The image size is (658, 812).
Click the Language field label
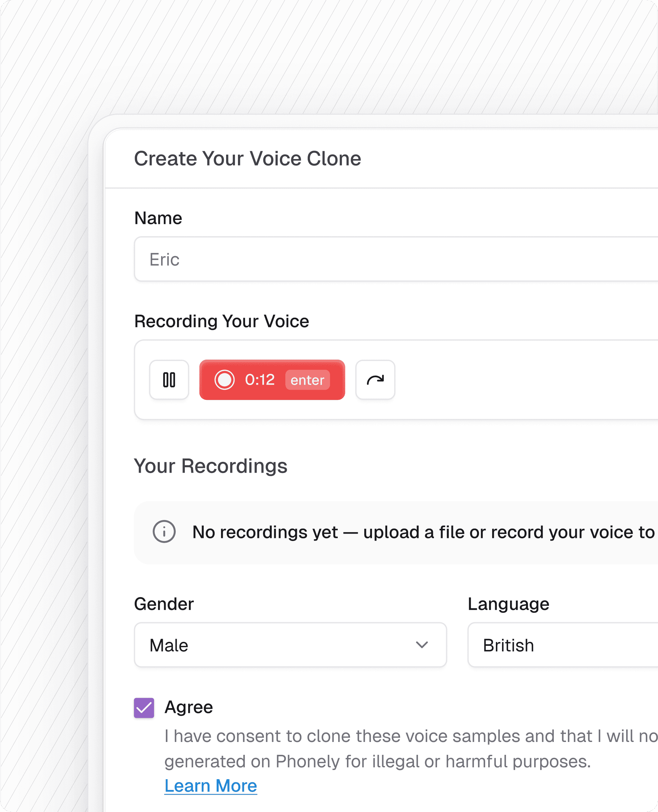508,604
